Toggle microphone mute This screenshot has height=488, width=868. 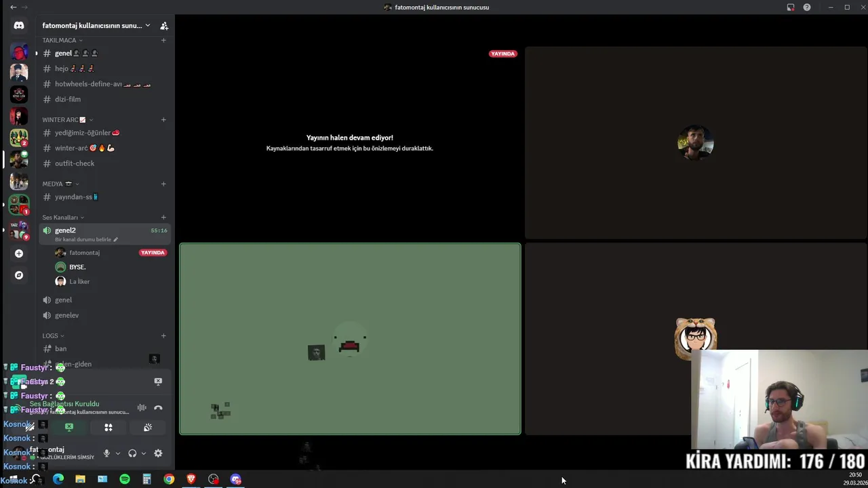pyautogui.click(x=106, y=453)
